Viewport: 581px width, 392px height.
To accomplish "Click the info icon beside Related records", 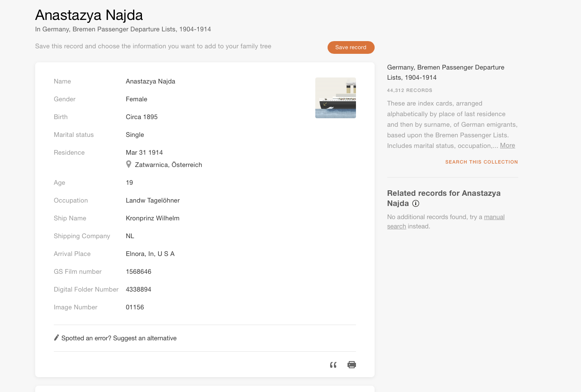I will tap(416, 203).
